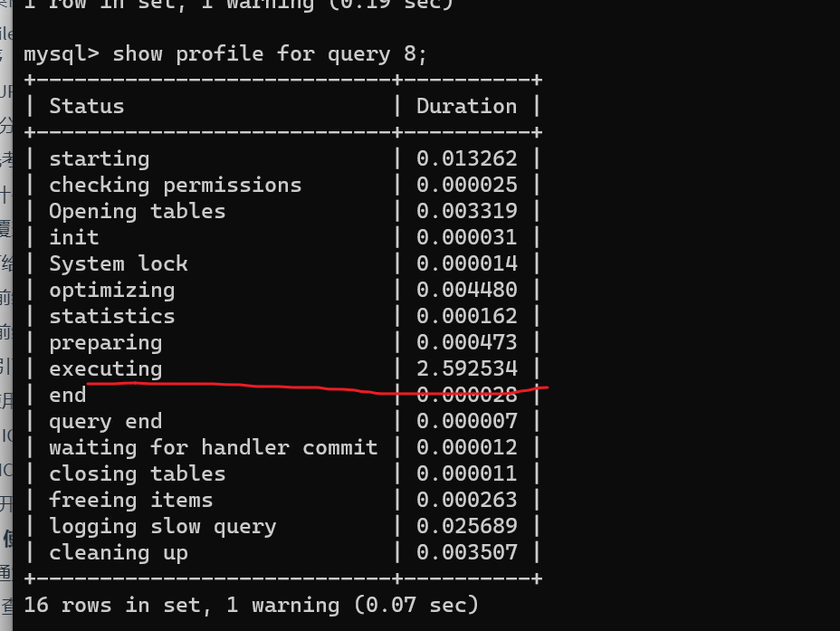The image size is (840, 631).
Task: Click the 'starting' status row
Action: pos(99,159)
